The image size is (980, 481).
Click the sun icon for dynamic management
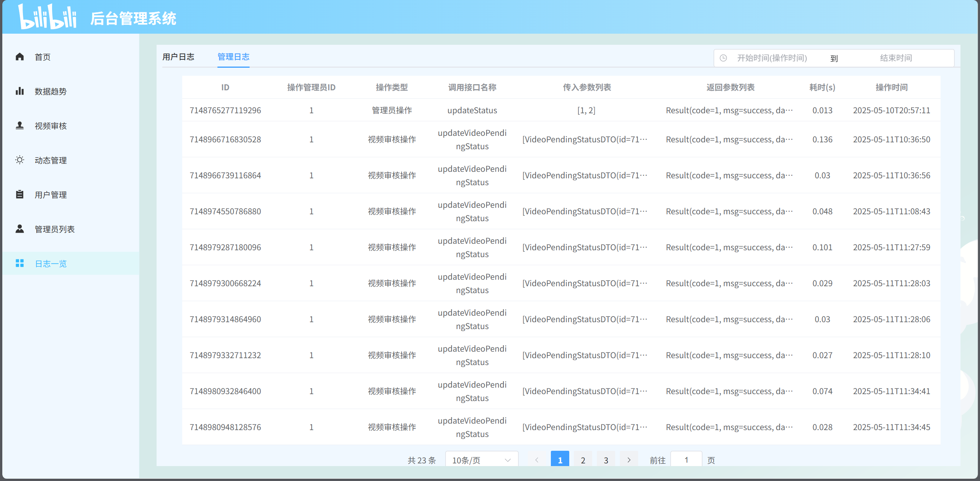pyautogui.click(x=20, y=160)
